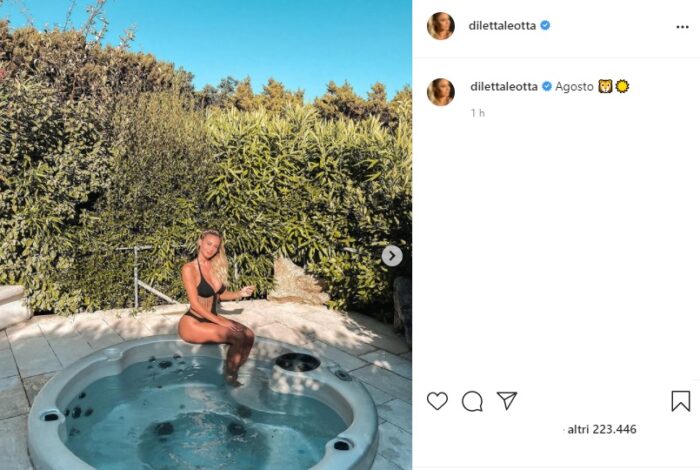Open comments with the speech bubble icon
The width and height of the screenshot is (700, 470).
tap(472, 401)
